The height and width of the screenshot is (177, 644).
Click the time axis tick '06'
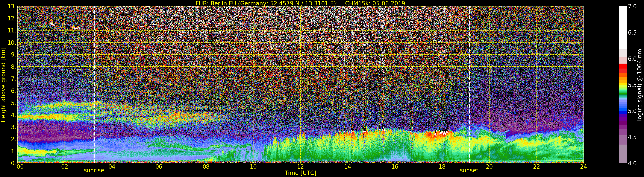tap(159, 167)
